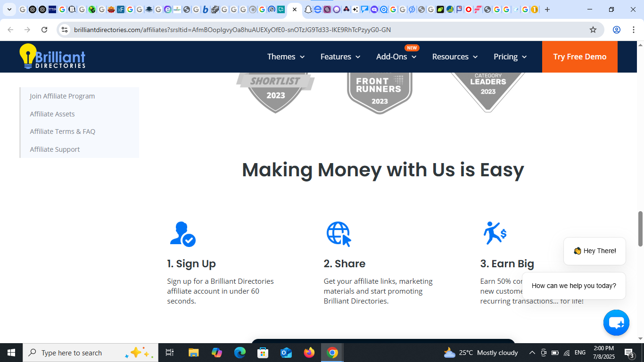Open Chrome's three-dot menu
Viewport: 644px width, 362px height.
(633, 30)
